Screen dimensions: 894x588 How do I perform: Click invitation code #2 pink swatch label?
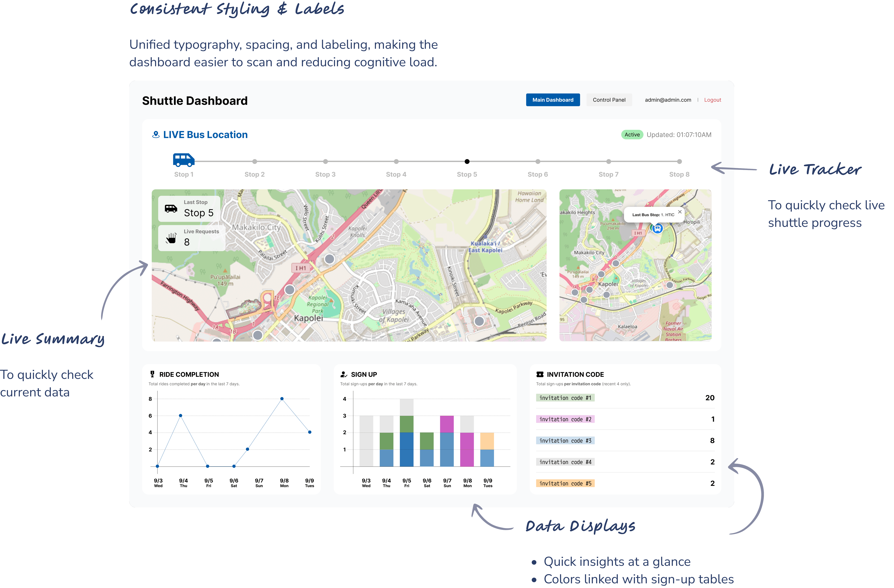[x=565, y=419]
